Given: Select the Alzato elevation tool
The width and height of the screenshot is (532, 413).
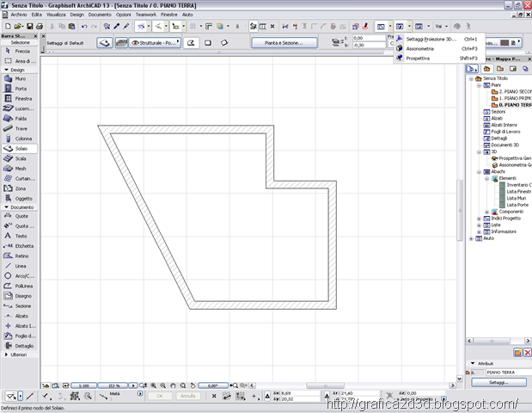Looking at the screenshot, I should click(x=20, y=316).
